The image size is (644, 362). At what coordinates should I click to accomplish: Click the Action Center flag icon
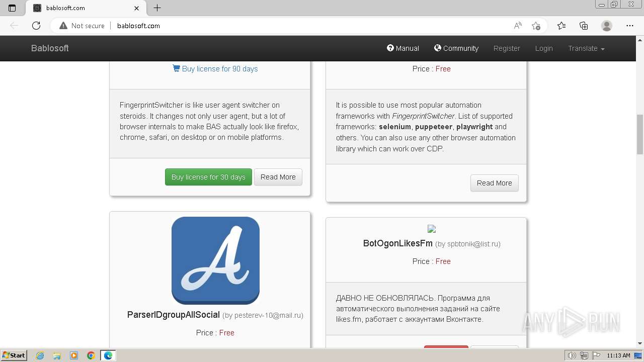click(x=596, y=355)
